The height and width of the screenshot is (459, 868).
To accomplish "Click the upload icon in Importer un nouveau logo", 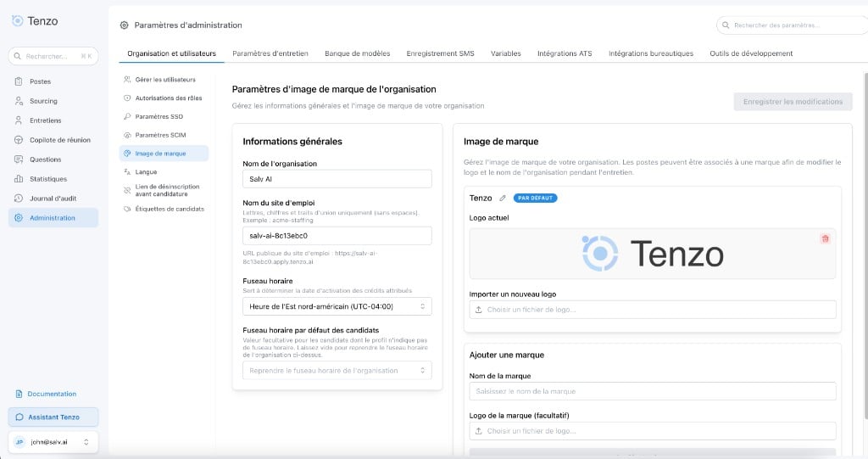I will click(x=479, y=310).
